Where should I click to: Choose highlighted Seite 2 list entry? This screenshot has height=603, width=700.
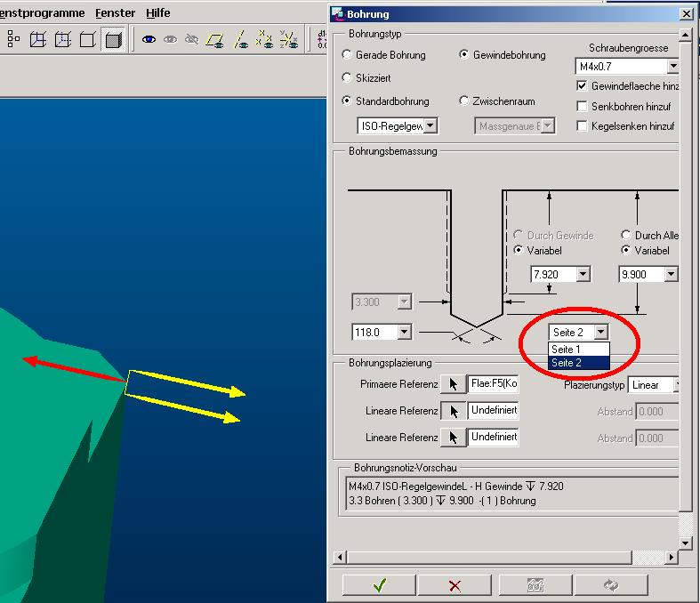click(578, 363)
